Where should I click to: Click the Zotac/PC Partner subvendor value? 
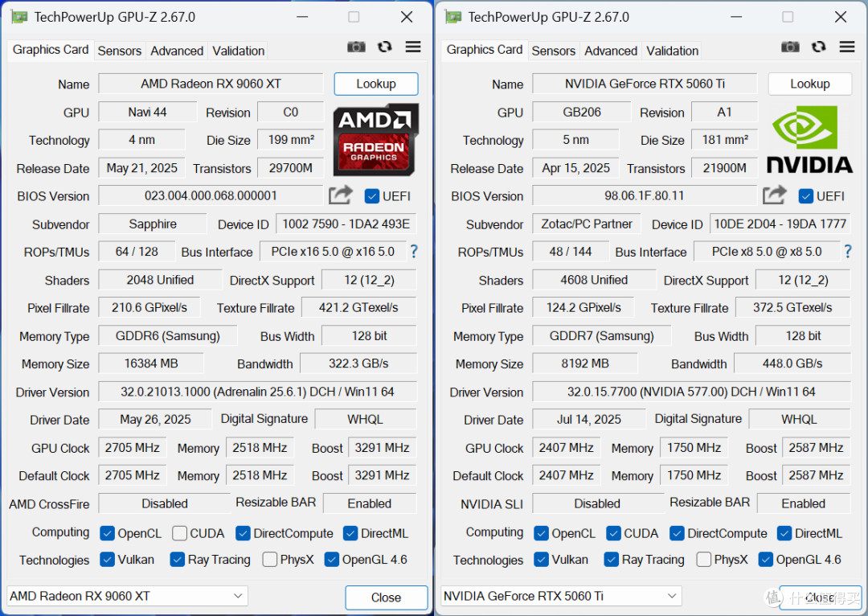(x=587, y=224)
